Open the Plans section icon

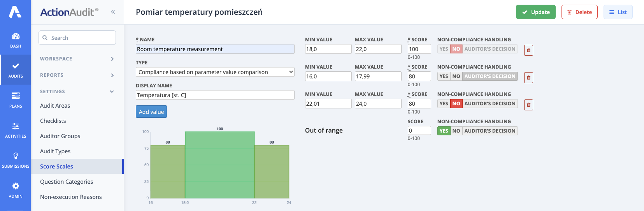point(16,99)
